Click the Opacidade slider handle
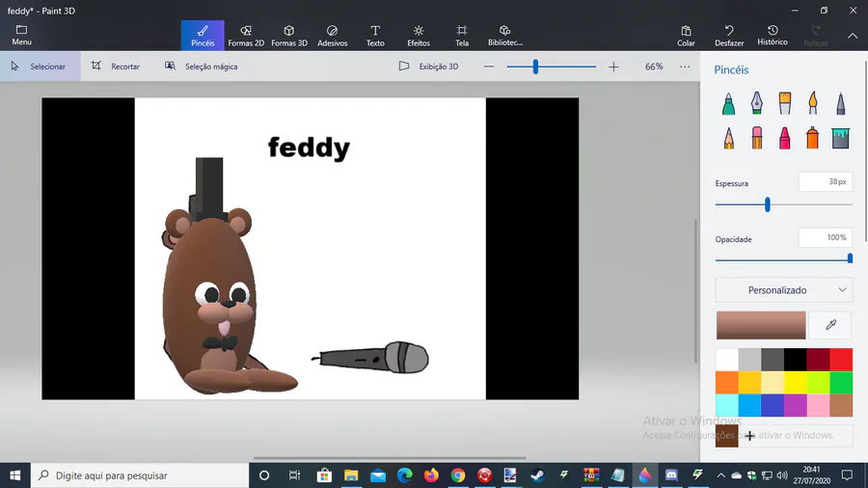 point(850,258)
